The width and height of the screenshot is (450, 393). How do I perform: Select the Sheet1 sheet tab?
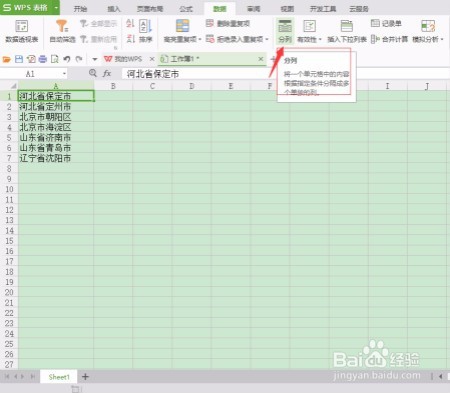point(59,377)
